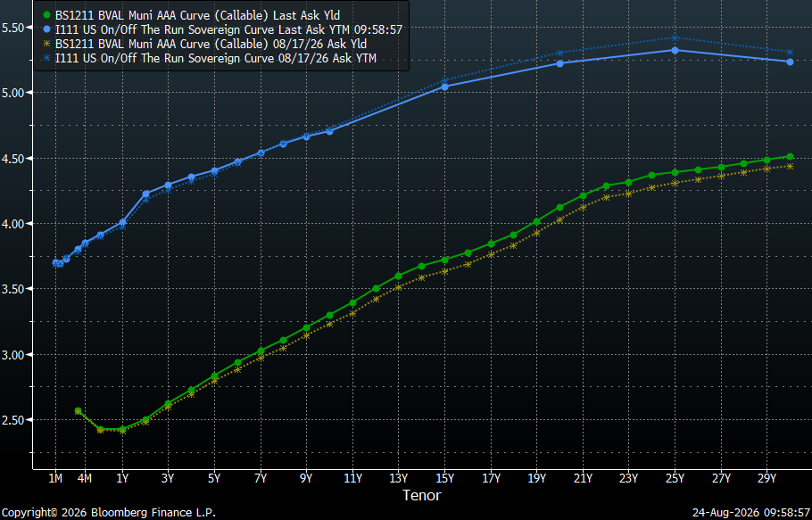Select legend entry I111 Sovereign Curve 08/17/26 Ask YTM
The image size is (812, 520).
pos(215,59)
